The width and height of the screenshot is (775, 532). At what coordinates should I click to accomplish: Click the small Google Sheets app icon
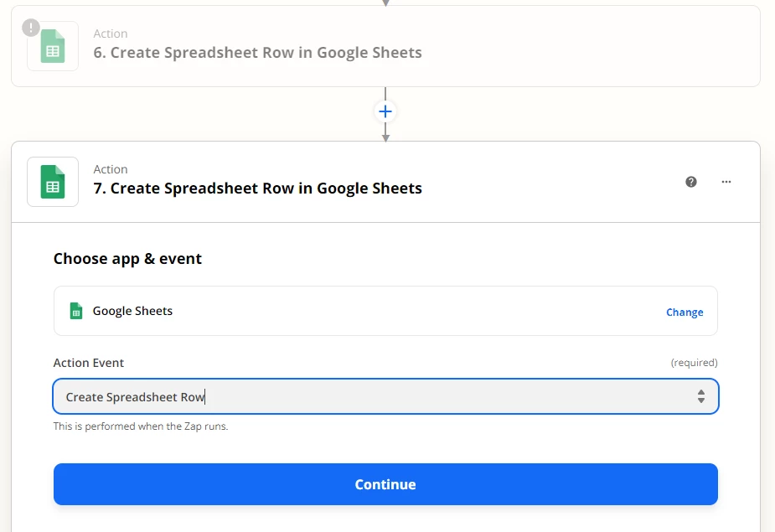click(x=76, y=311)
